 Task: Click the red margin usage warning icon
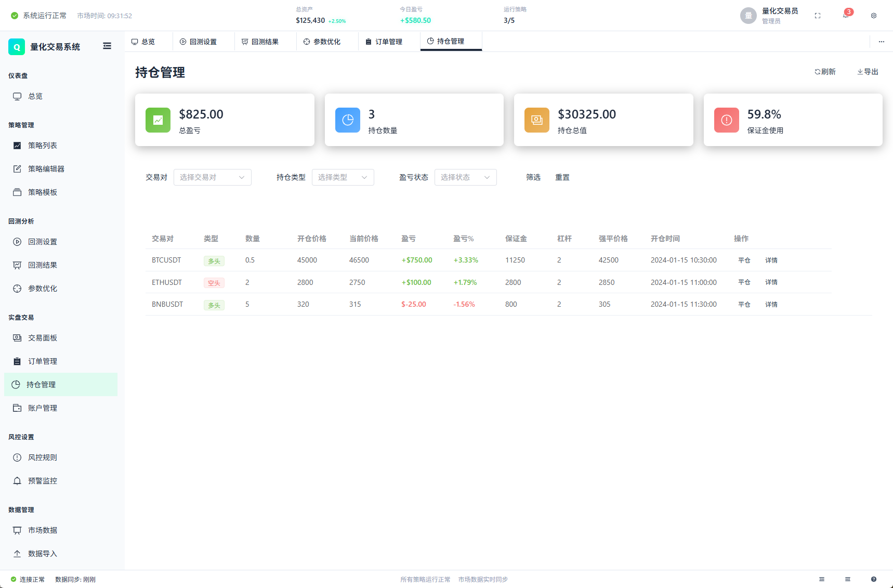tap(727, 120)
